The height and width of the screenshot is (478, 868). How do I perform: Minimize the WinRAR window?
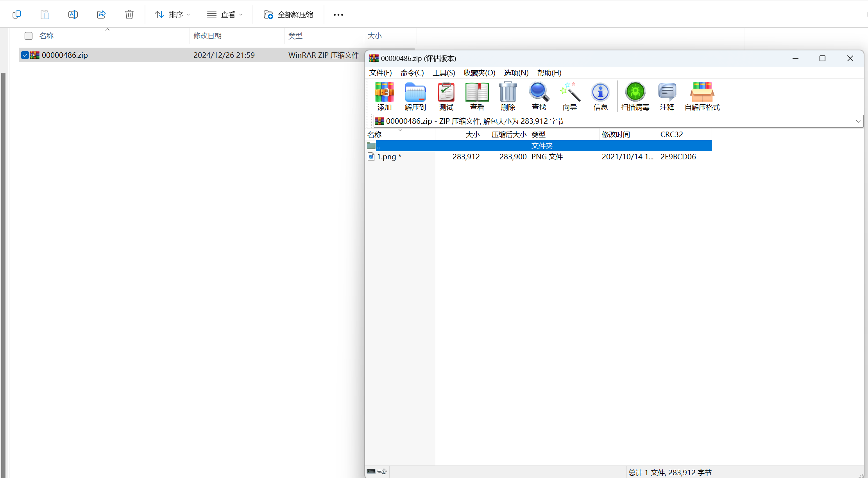[x=795, y=58]
